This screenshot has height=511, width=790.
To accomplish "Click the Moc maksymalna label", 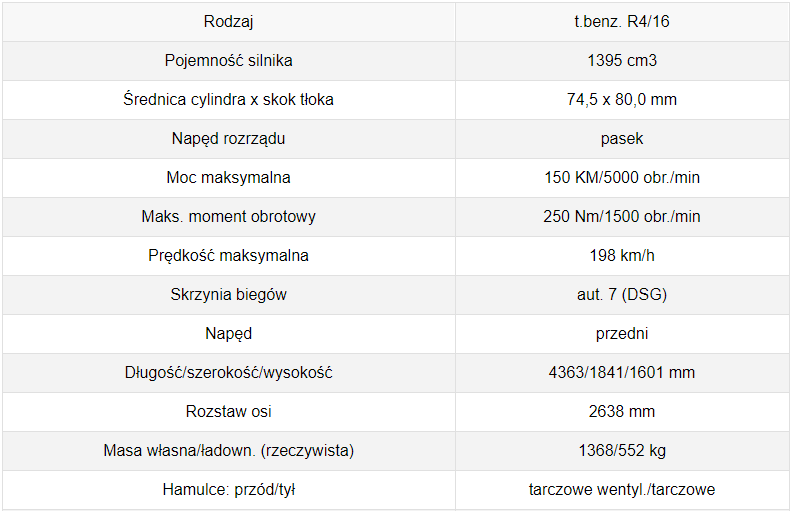I will click(x=228, y=177).
